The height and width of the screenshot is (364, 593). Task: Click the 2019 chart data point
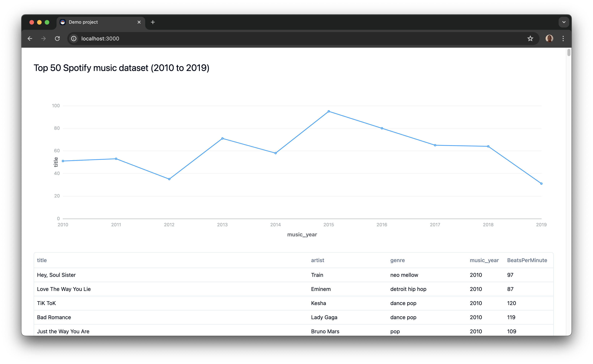pos(541,184)
